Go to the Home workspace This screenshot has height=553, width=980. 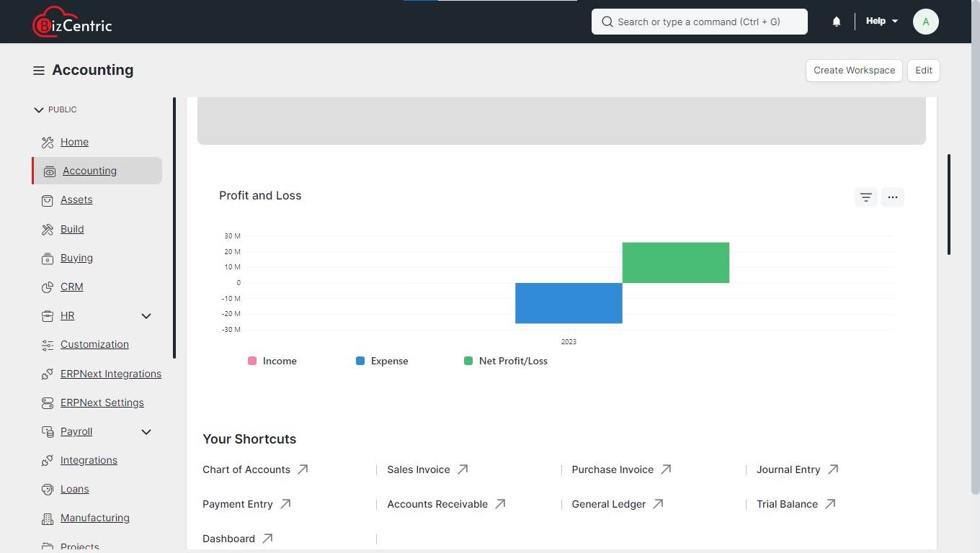click(74, 143)
